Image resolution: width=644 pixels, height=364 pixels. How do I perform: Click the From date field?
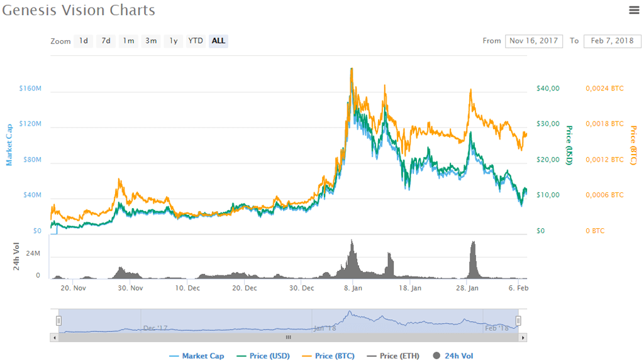533,41
